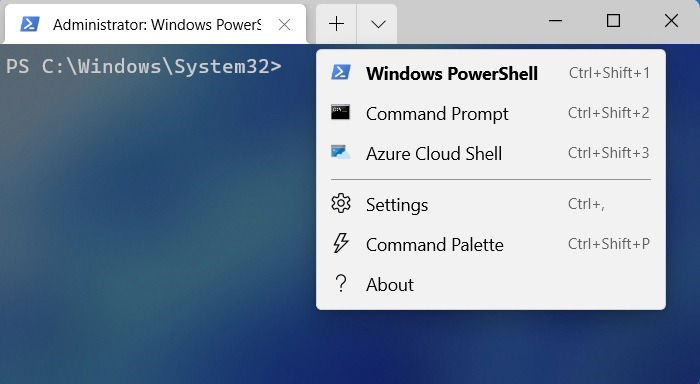Screen dimensions: 700x384
Task: Open the Settings menu entry
Action: click(491, 205)
